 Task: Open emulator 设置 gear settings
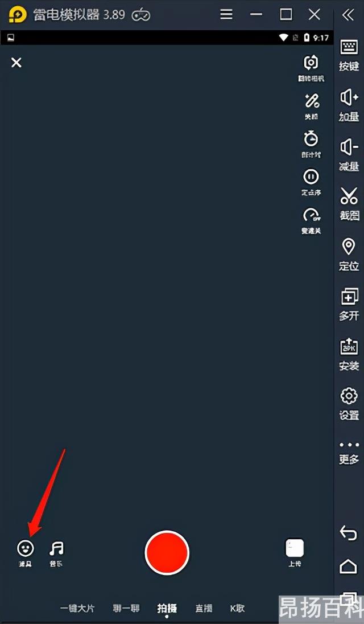tap(349, 404)
